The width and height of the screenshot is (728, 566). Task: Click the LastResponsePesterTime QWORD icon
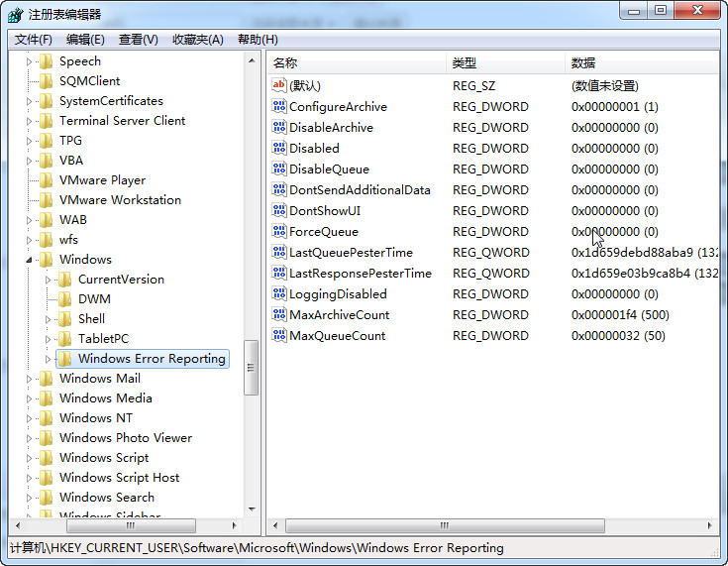click(x=279, y=273)
